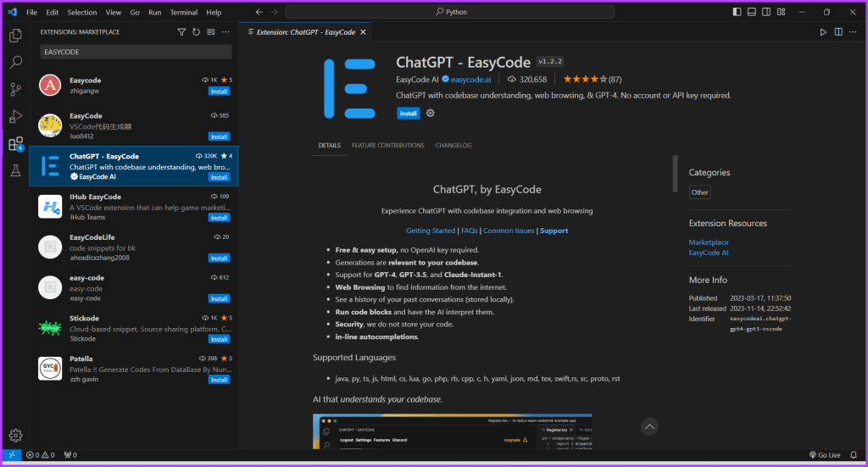Open Source Control view
The width and height of the screenshot is (868, 467).
(x=15, y=89)
